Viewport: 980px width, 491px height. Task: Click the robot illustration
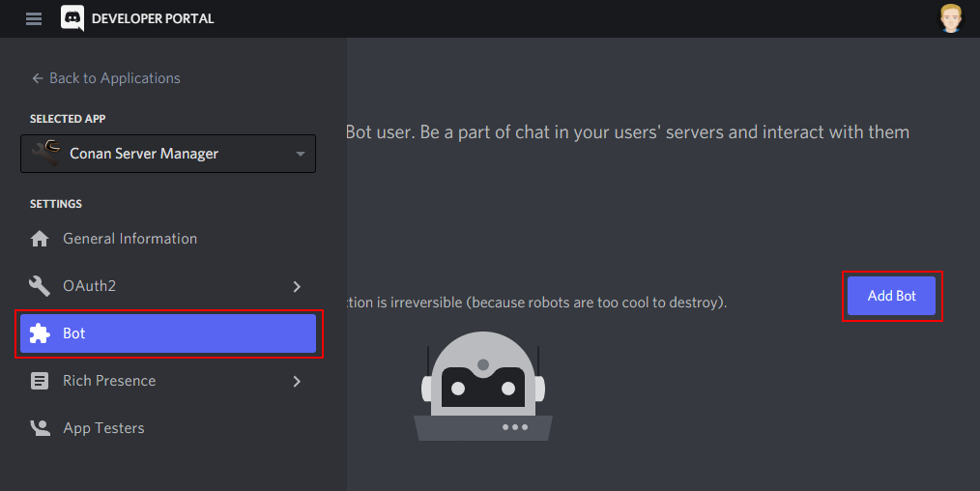pyautogui.click(x=483, y=386)
